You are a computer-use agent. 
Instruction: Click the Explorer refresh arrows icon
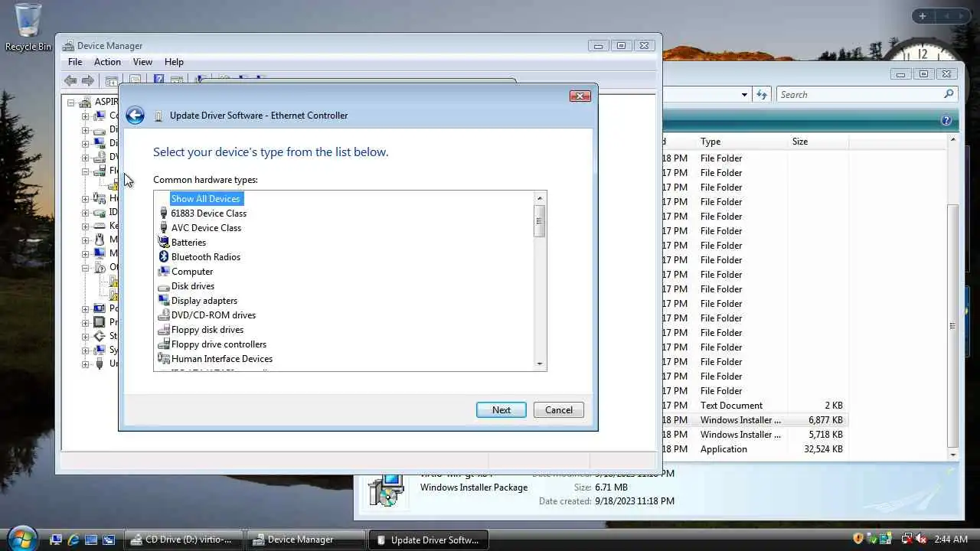pos(762,95)
